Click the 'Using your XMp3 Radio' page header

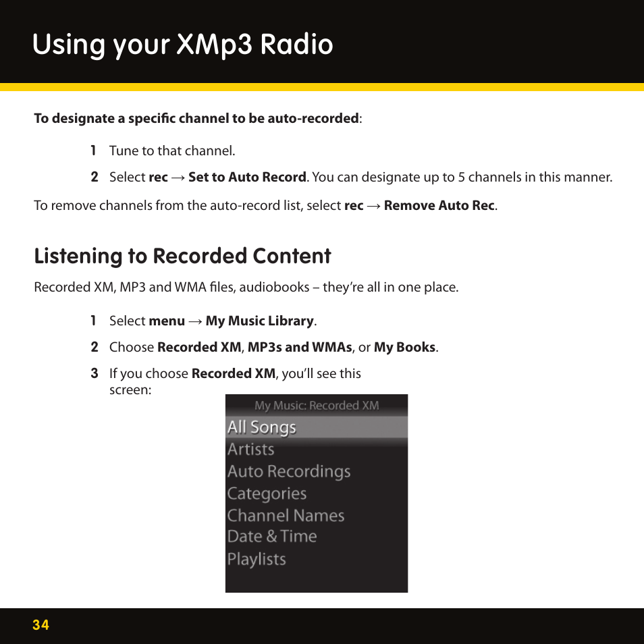[182, 45]
